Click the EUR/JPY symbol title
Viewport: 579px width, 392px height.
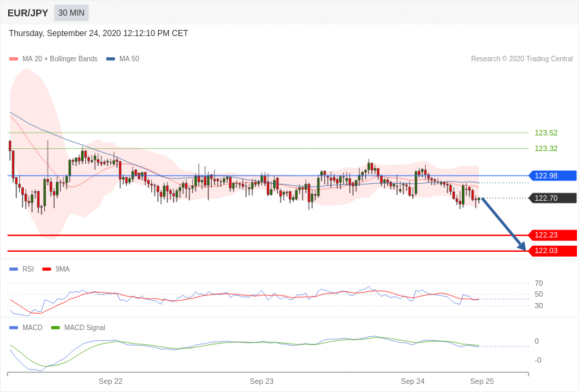28,13
